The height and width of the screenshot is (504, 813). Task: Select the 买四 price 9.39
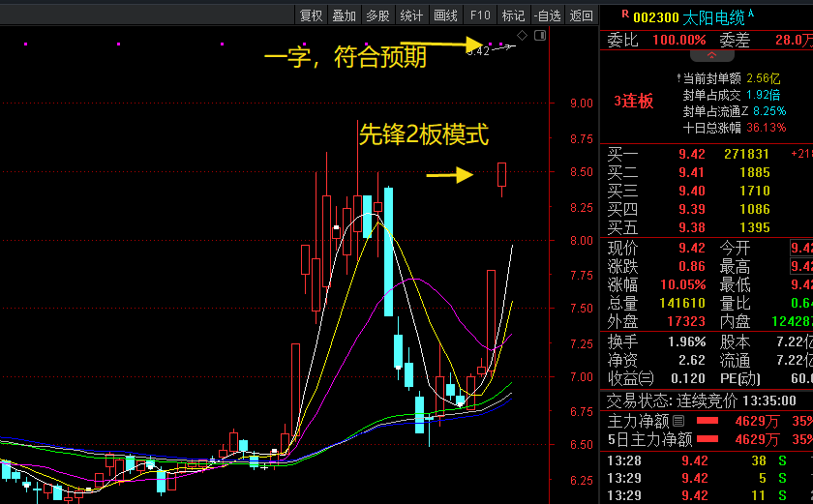(692, 209)
